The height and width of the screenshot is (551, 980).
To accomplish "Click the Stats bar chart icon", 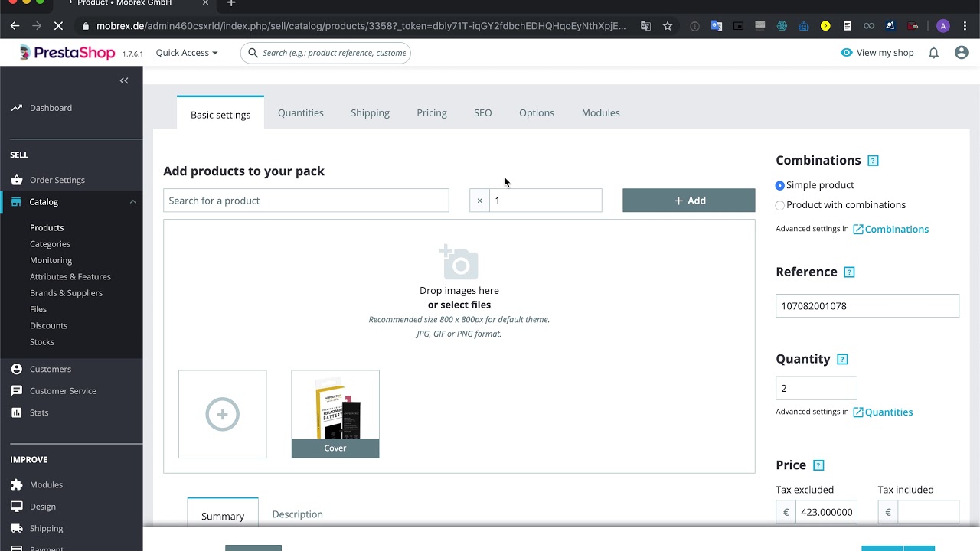I will [17, 412].
